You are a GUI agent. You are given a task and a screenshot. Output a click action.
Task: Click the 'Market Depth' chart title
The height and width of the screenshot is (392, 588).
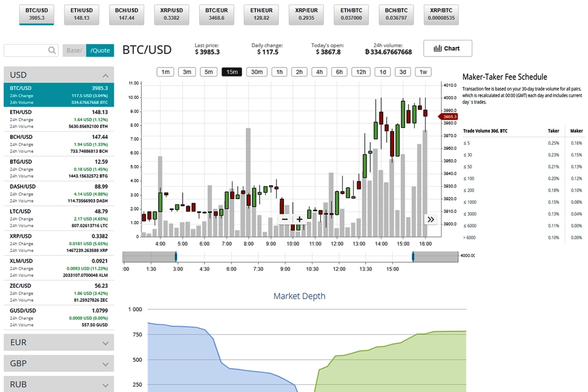pos(299,296)
